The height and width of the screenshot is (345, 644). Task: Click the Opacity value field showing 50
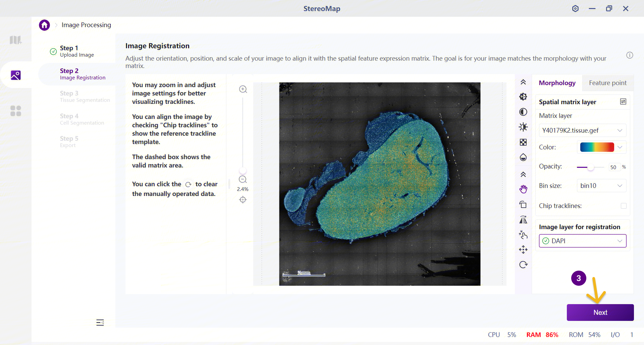614,167
